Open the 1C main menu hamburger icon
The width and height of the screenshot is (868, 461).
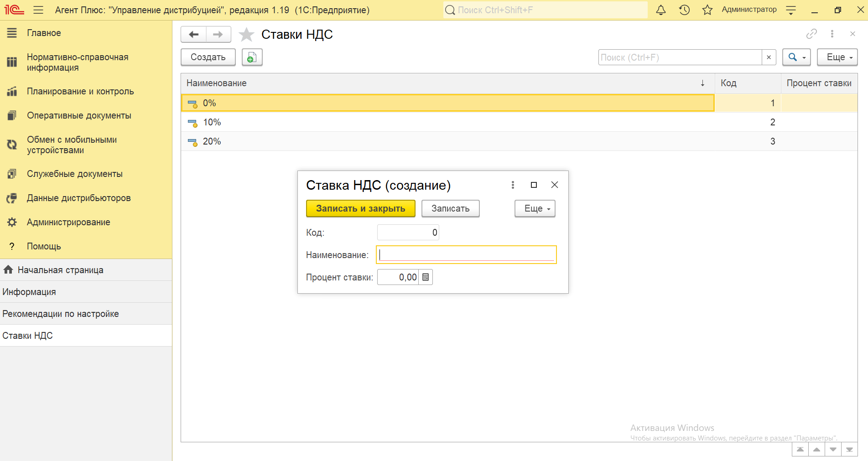pos(38,10)
